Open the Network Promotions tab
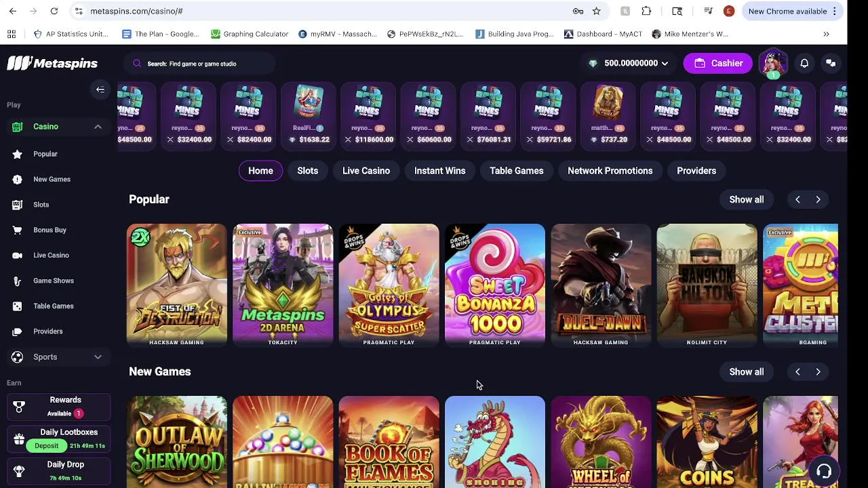Viewport: 868px width, 488px height. click(x=610, y=171)
